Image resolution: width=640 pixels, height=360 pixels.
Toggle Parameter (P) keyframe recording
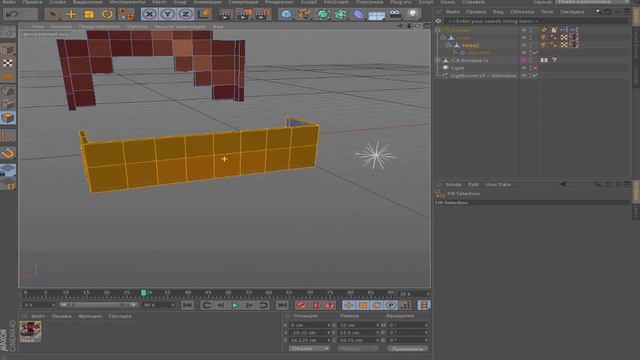tap(391, 305)
